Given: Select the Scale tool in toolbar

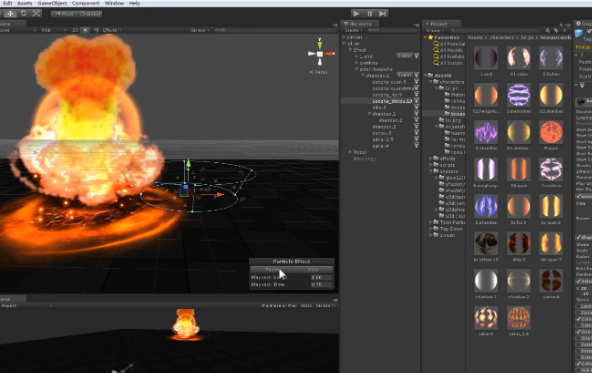Looking at the screenshot, I should click(36, 14).
